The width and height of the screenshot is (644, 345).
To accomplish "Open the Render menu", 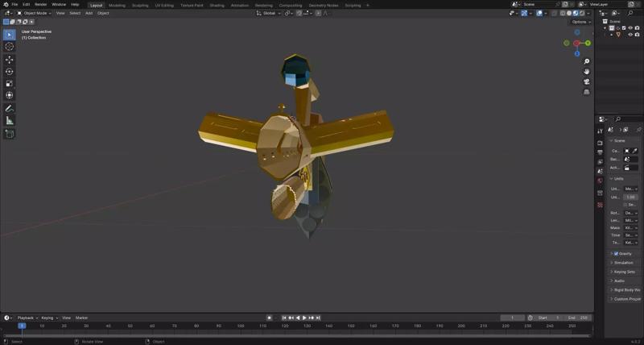I will click(41, 5).
